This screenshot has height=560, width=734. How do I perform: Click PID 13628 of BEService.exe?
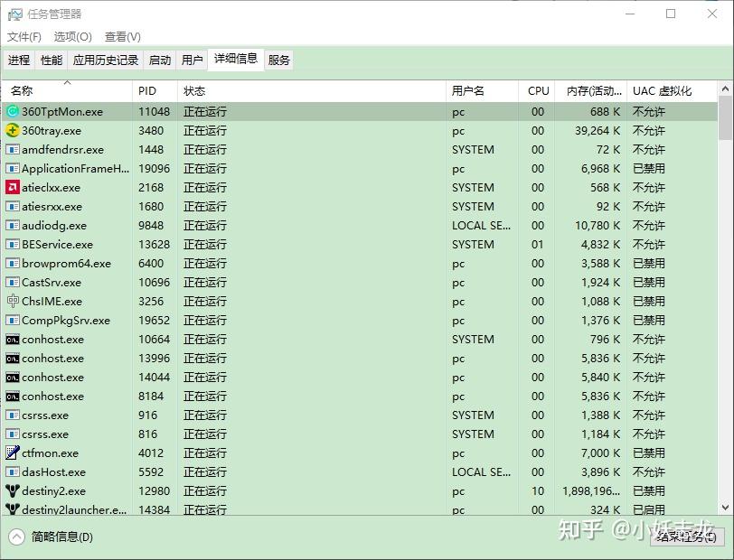pyautogui.click(x=155, y=244)
